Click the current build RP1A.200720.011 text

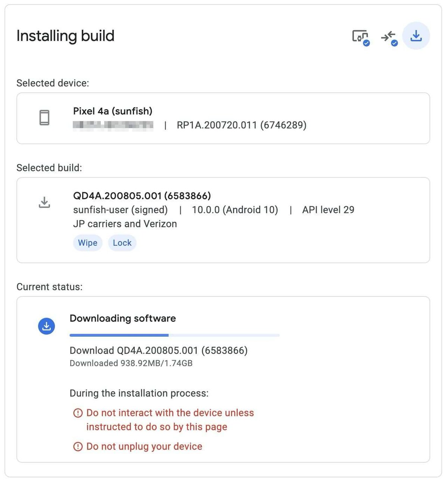(241, 125)
